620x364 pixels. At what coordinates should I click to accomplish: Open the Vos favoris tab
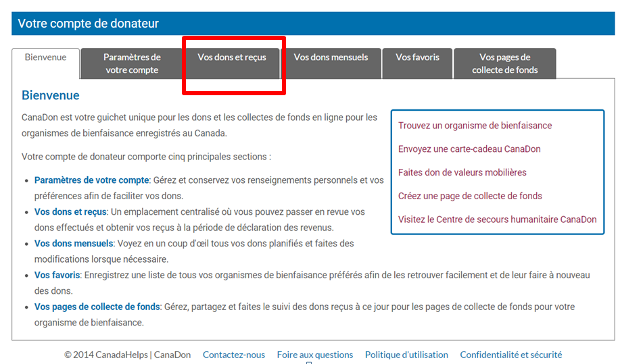click(417, 57)
